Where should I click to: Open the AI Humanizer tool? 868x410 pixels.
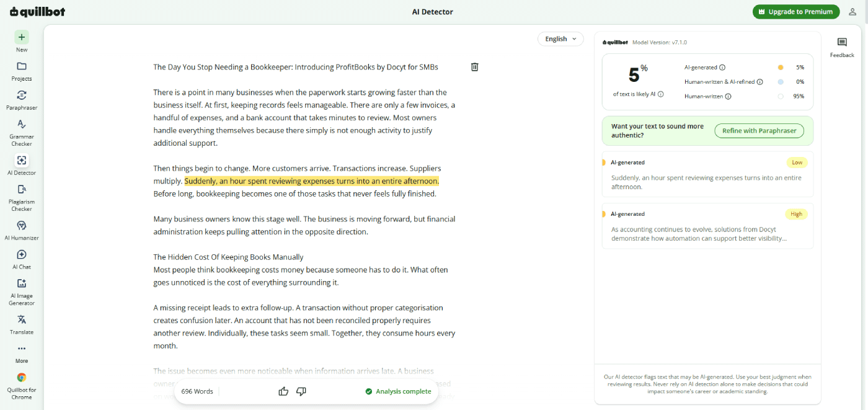[x=22, y=230]
